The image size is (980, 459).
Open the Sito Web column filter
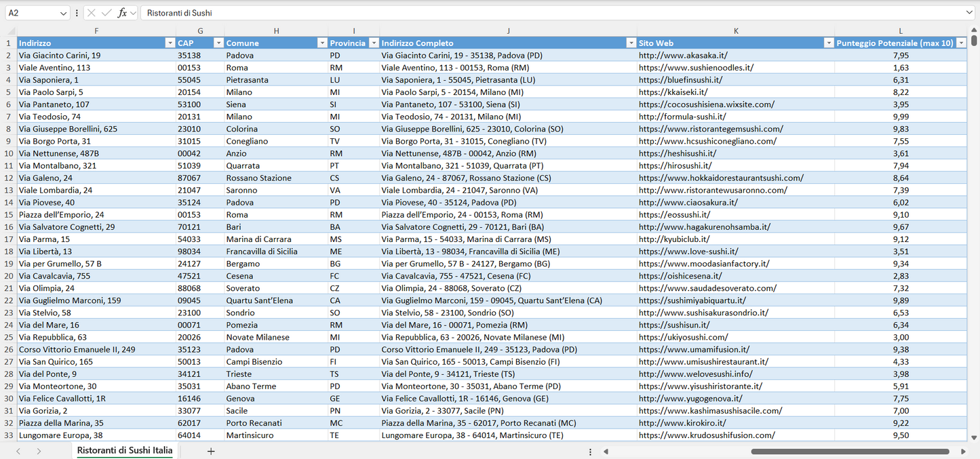click(829, 42)
